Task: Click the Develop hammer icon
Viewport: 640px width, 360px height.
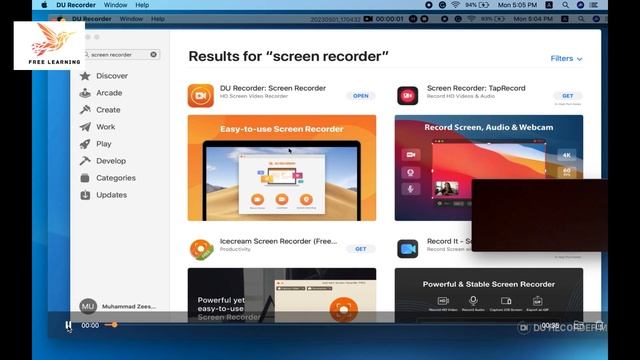Action: click(x=85, y=161)
